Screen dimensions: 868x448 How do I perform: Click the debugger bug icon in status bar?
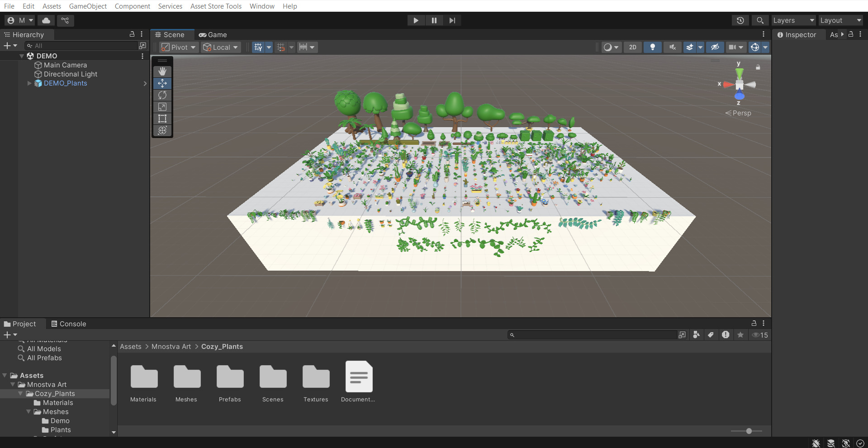coord(816,443)
